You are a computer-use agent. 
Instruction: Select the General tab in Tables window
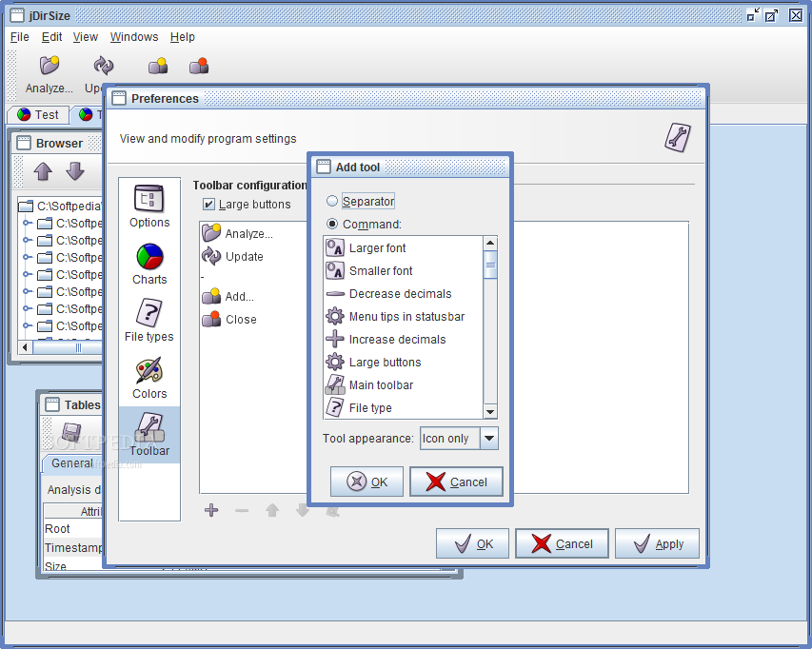click(72, 463)
